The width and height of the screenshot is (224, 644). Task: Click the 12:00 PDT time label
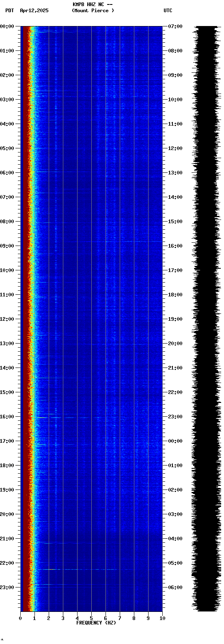7,319
